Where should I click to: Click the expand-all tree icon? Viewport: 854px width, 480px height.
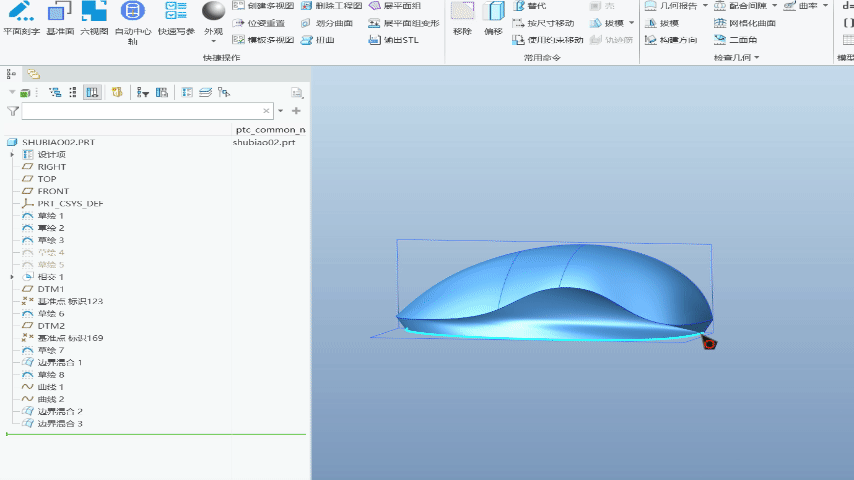(x=55, y=93)
